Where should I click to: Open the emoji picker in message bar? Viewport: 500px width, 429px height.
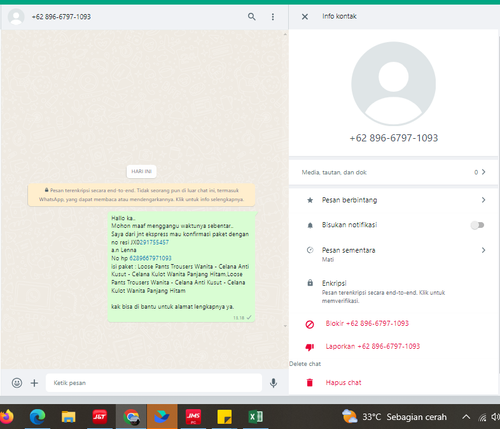tap(17, 383)
